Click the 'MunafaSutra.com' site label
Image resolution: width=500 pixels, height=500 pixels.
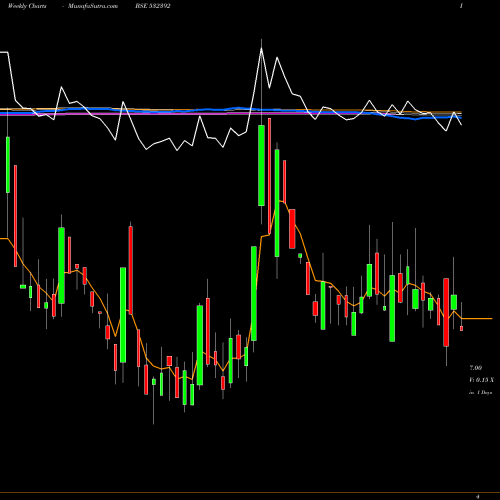[93, 6]
